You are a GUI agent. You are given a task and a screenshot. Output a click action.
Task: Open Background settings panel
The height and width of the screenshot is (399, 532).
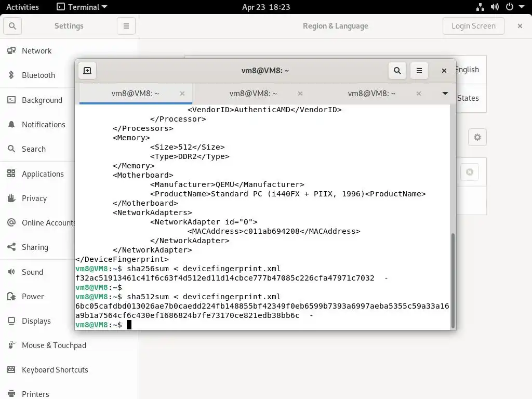[x=37, y=100]
